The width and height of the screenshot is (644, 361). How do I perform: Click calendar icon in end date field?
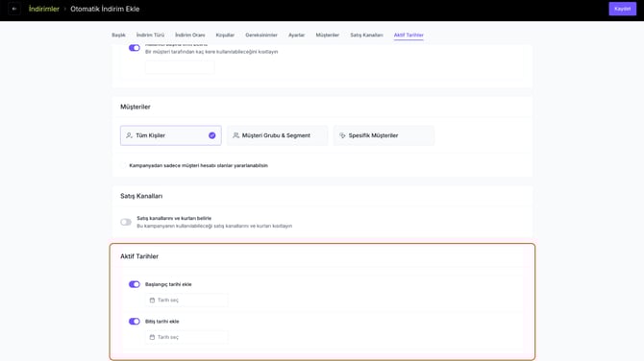click(152, 337)
